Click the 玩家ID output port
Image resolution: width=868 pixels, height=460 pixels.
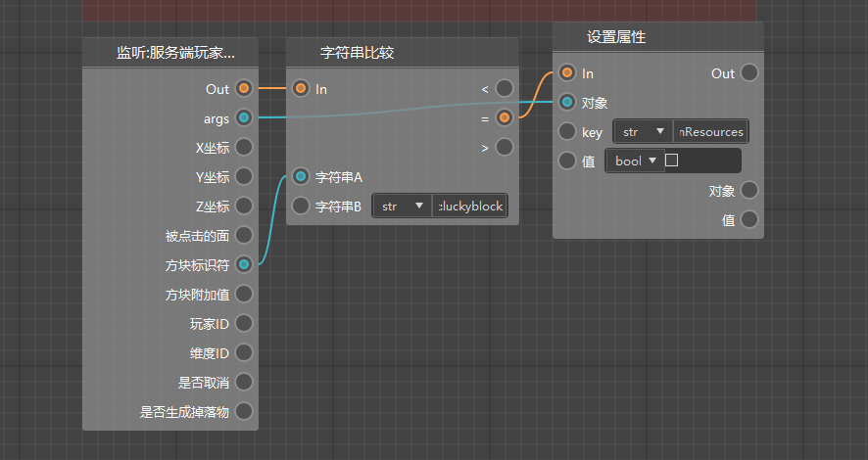244,323
